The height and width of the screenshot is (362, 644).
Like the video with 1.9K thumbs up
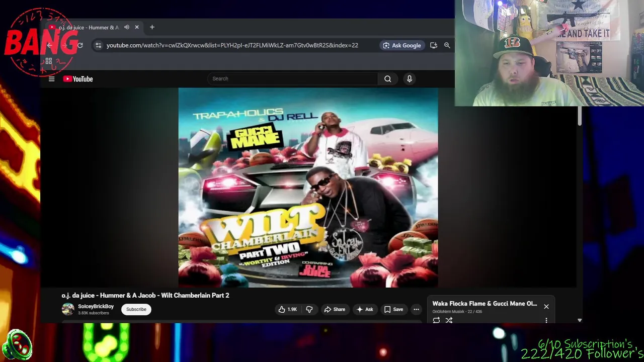pyautogui.click(x=287, y=309)
